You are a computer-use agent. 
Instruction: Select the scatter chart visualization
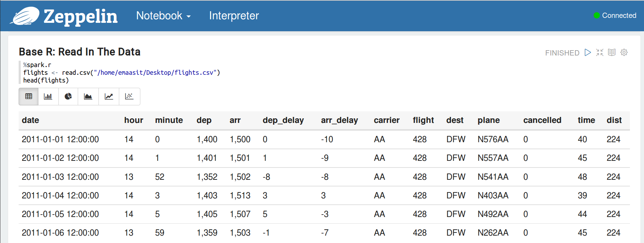coord(129,97)
